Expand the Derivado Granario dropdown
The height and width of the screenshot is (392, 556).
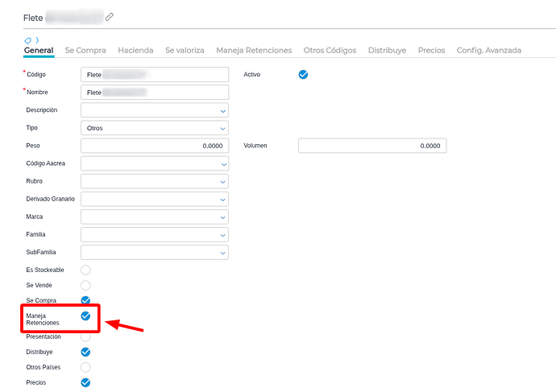155,199
